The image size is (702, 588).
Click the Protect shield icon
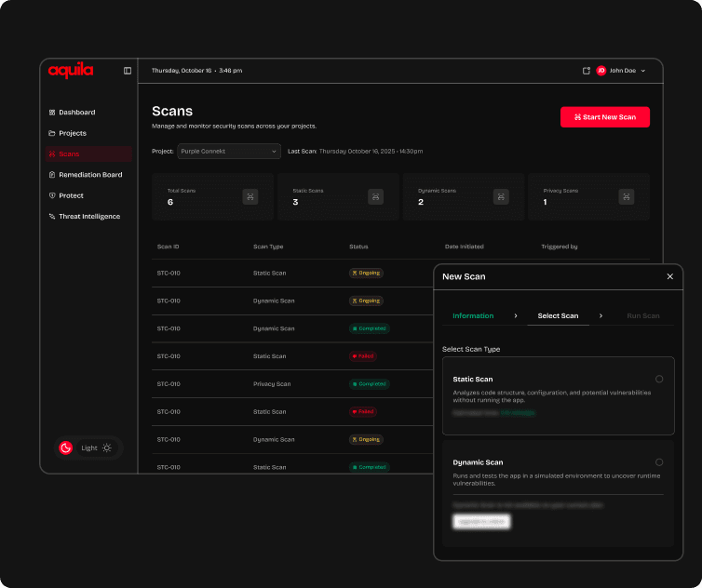click(x=52, y=195)
